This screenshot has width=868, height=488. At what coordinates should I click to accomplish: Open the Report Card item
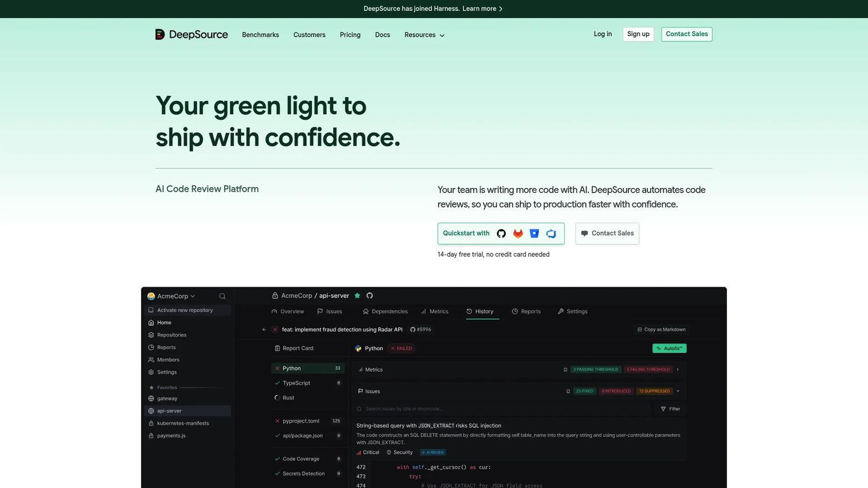point(294,348)
